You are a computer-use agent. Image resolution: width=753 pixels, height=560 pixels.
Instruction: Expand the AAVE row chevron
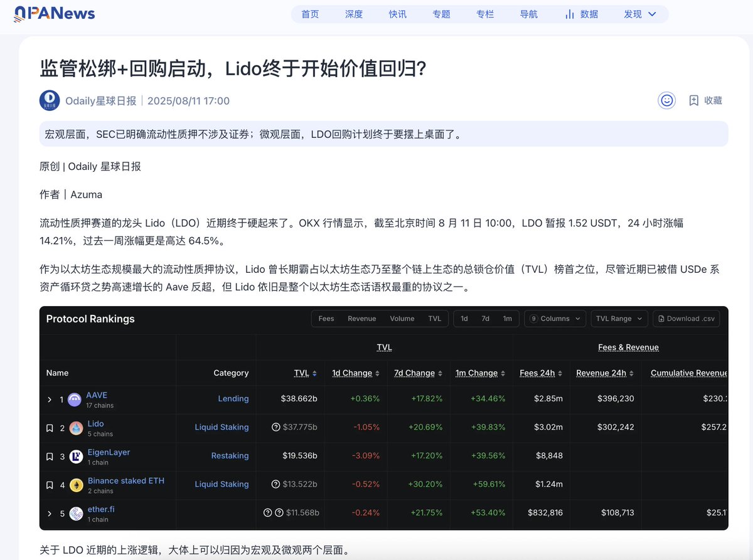[50, 399]
